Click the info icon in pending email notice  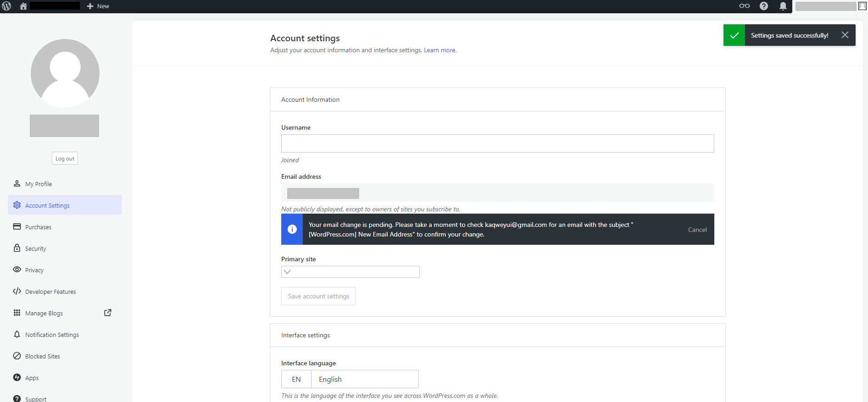pyautogui.click(x=292, y=229)
